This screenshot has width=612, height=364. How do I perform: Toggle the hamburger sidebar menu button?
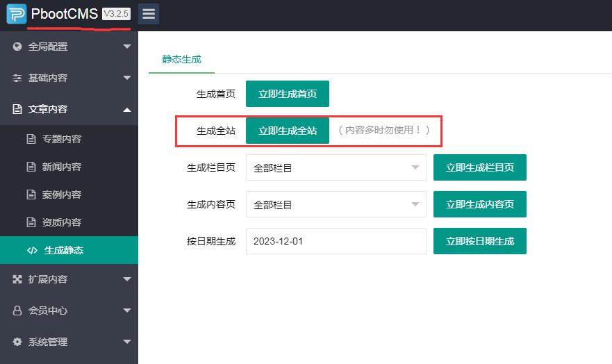click(x=149, y=14)
